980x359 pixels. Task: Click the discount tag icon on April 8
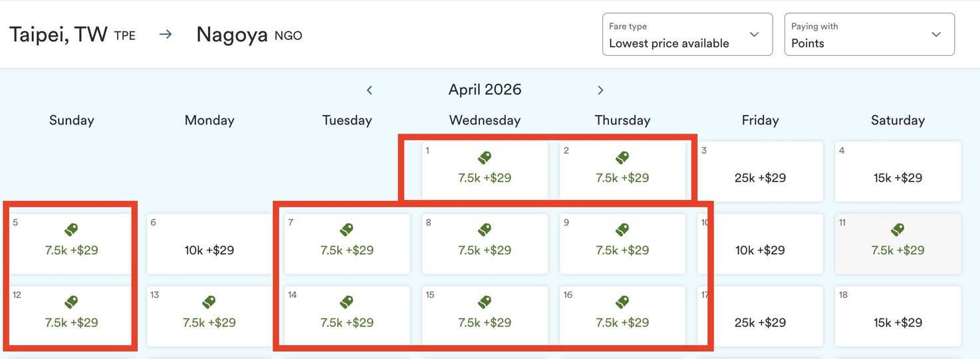485,230
